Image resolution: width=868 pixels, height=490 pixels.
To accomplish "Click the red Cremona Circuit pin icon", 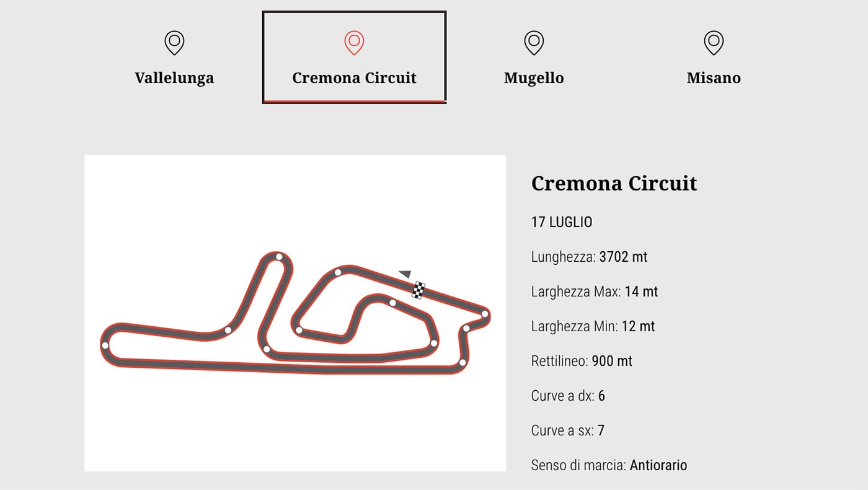I will pyautogui.click(x=354, y=42).
